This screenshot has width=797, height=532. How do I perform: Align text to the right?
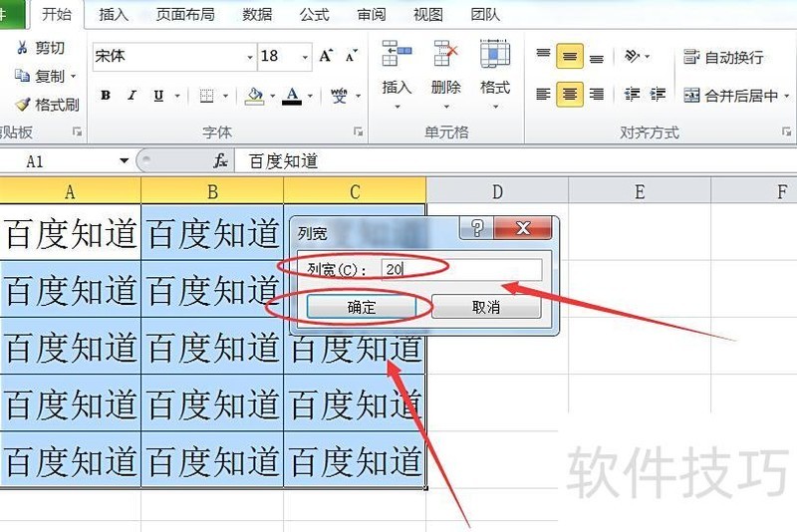(596, 95)
